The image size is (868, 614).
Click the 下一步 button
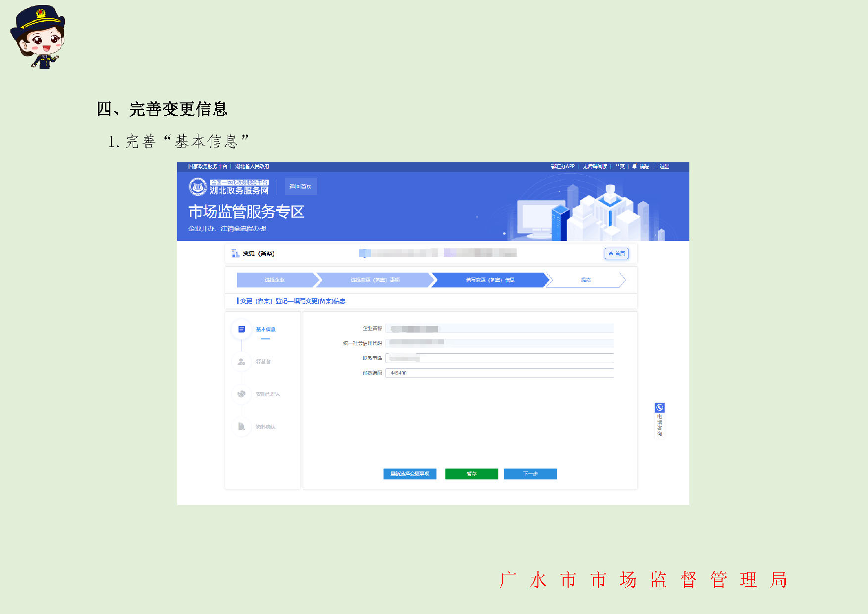click(x=530, y=474)
